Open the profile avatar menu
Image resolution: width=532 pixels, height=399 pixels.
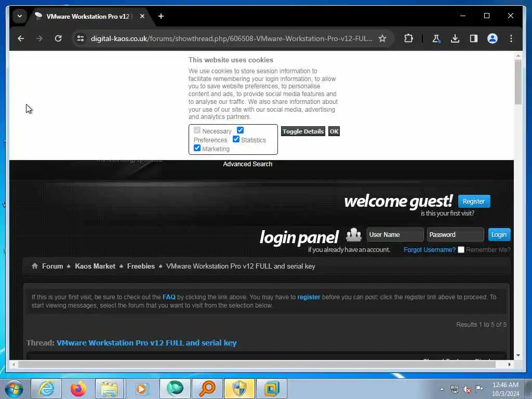(x=493, y=38)
